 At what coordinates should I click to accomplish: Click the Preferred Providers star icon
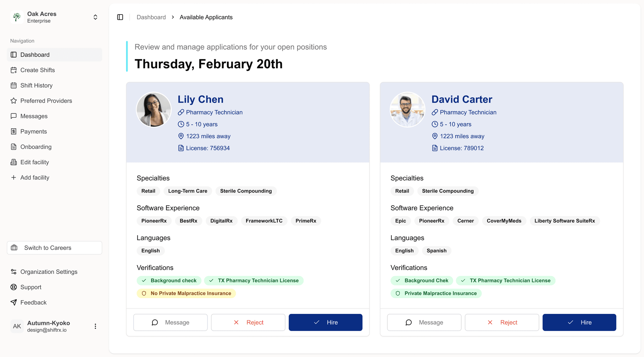tap(14, 101)
